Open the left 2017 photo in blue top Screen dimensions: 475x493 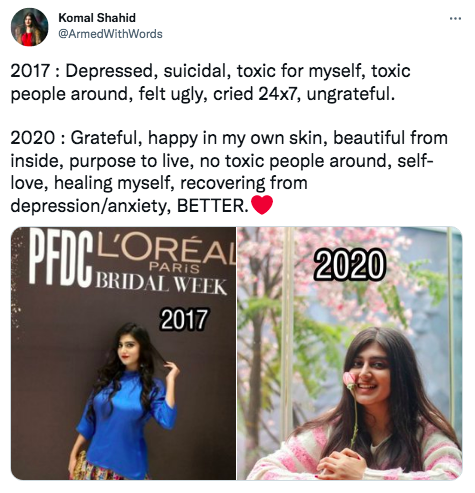(x=123, y=353)
